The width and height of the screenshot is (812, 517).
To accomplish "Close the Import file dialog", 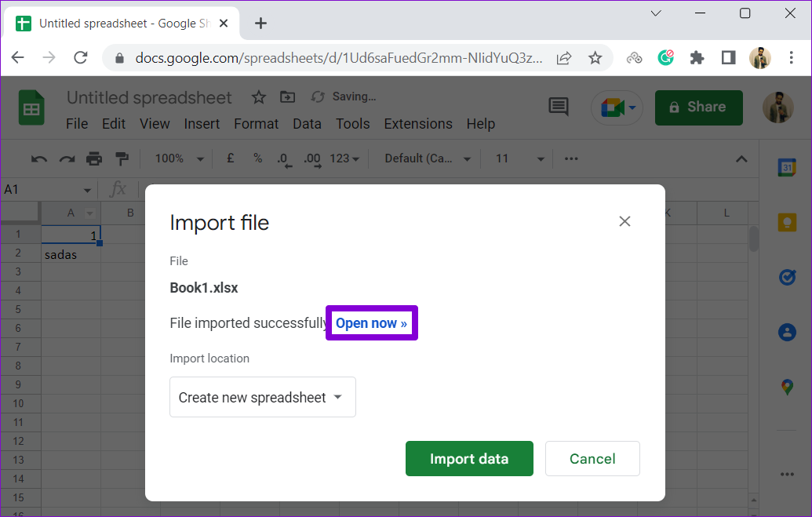I will (x=624, y=221).
